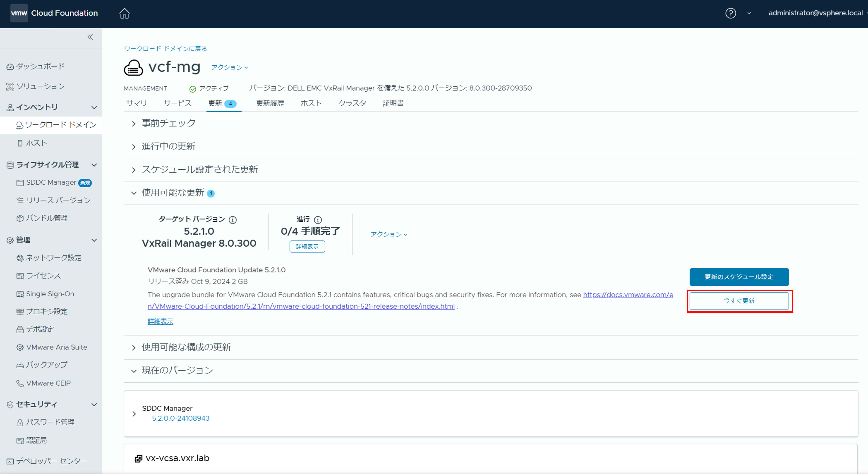Click ワークロード ドメインに戻る link
This screenshot has width=868, height=474.
coord(166,49)
